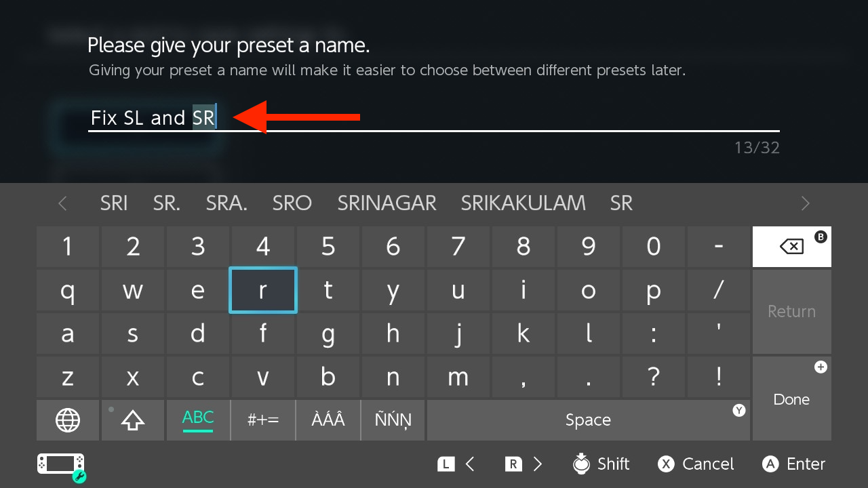The image size is (868, 488).
Task: Tap the exclamation mark key
Action: click(719, 377)
